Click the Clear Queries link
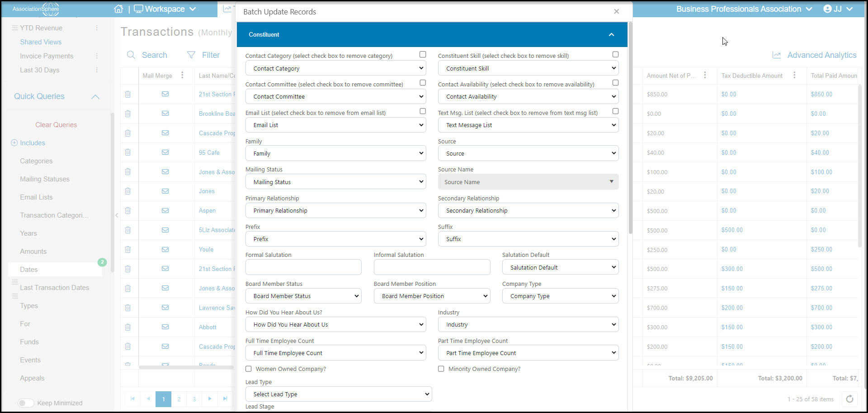 point(56,125)
